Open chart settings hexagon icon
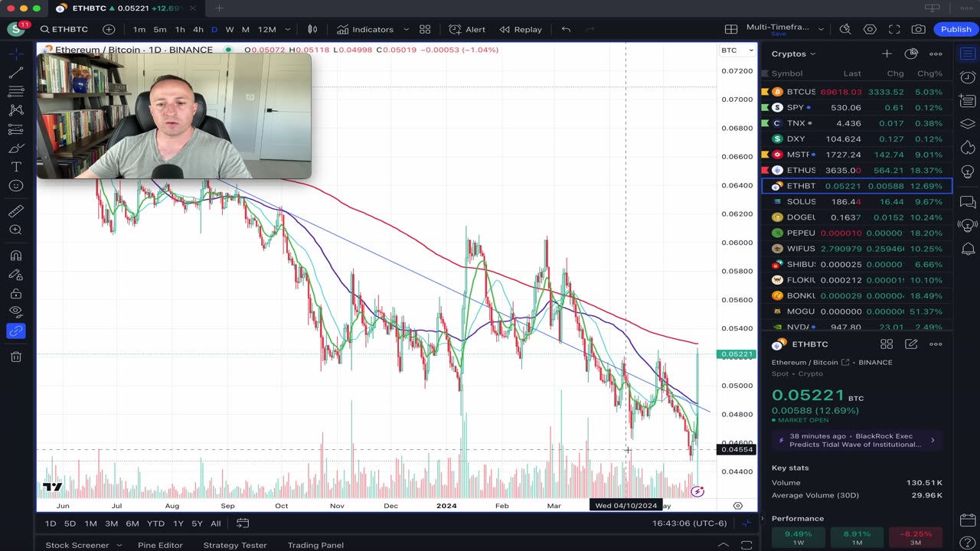 [x=870, y=29]
